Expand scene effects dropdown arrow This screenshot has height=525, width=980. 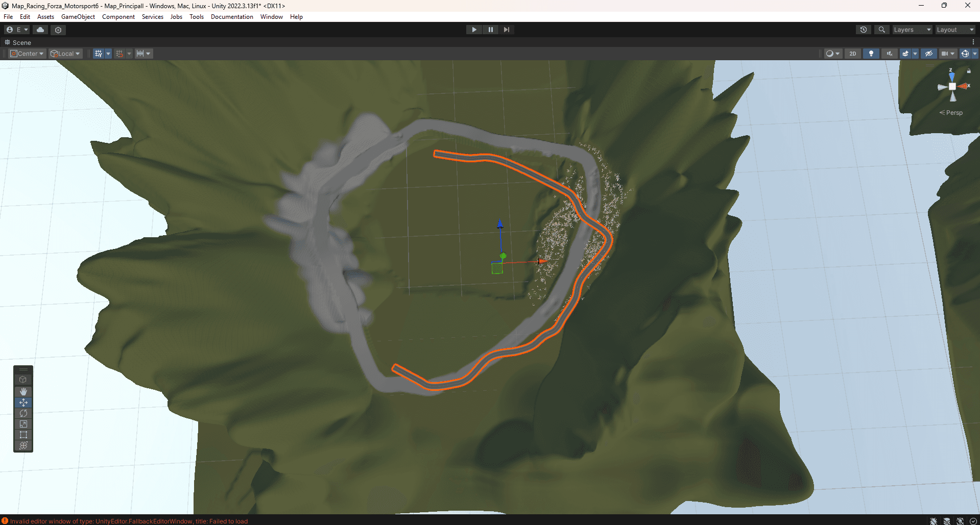click(x=915, y=54)
